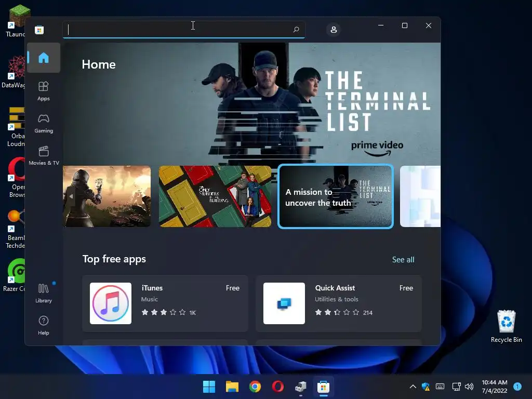Open the Apps section in the sidebar
The width and height of the screenshot is (532, 399).
coord(44,91)
